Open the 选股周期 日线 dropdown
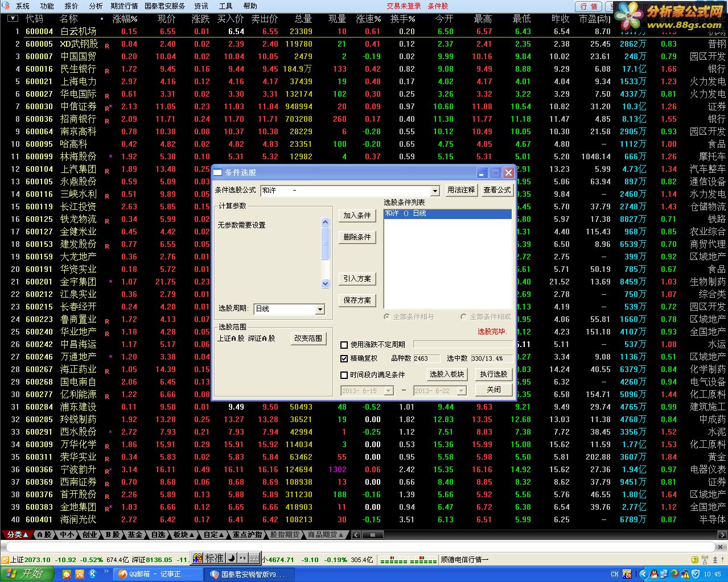Screen dimensions: 728x582 pos(320,309)
